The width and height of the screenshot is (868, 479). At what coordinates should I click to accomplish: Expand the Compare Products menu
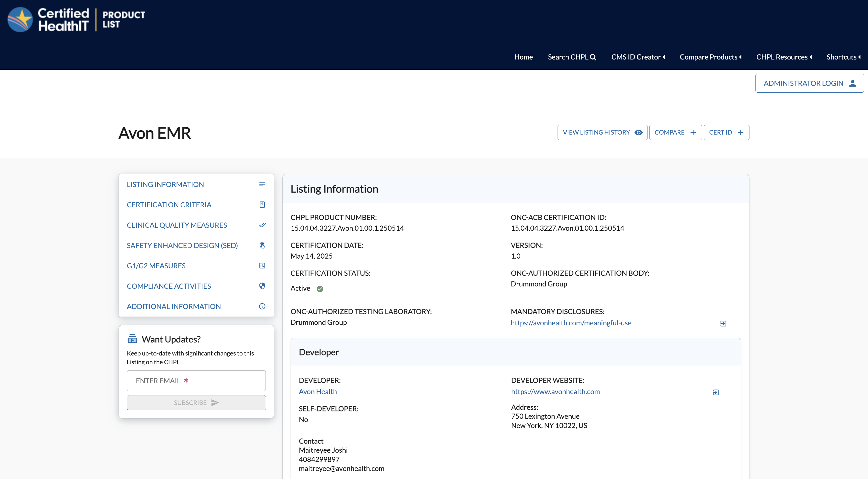tap(710, 57)
